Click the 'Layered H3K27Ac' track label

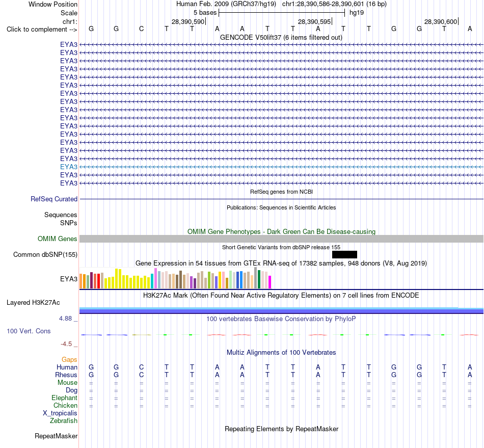(33, 303)
